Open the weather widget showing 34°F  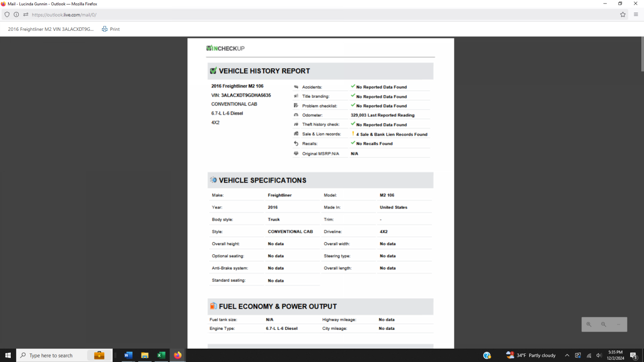click(531, 355)
